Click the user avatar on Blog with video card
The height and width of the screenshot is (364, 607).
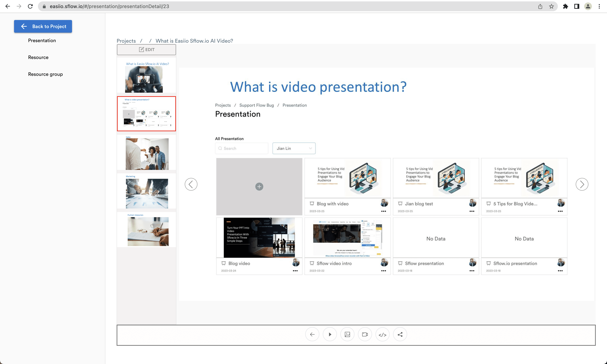[384, 203]
